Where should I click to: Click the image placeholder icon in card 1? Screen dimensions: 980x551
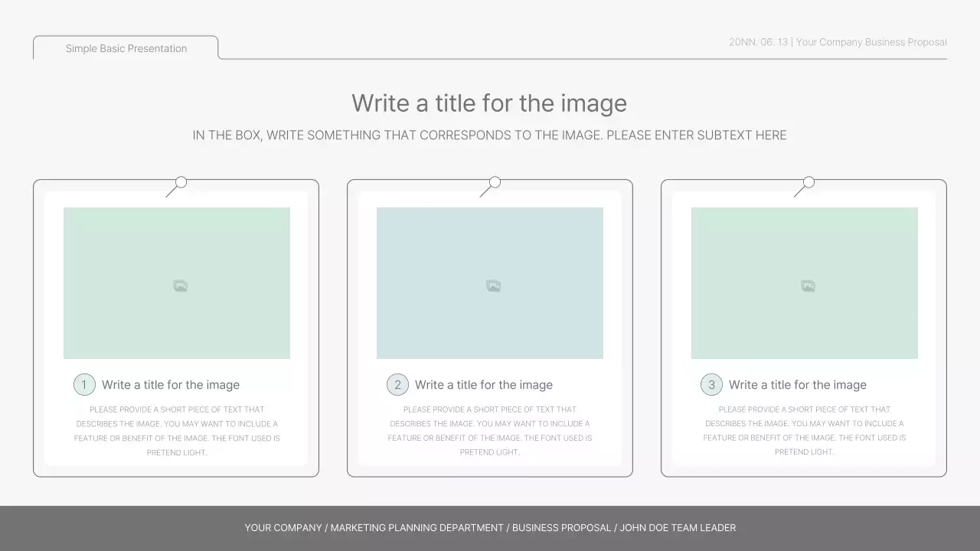[x=179, y=285]
